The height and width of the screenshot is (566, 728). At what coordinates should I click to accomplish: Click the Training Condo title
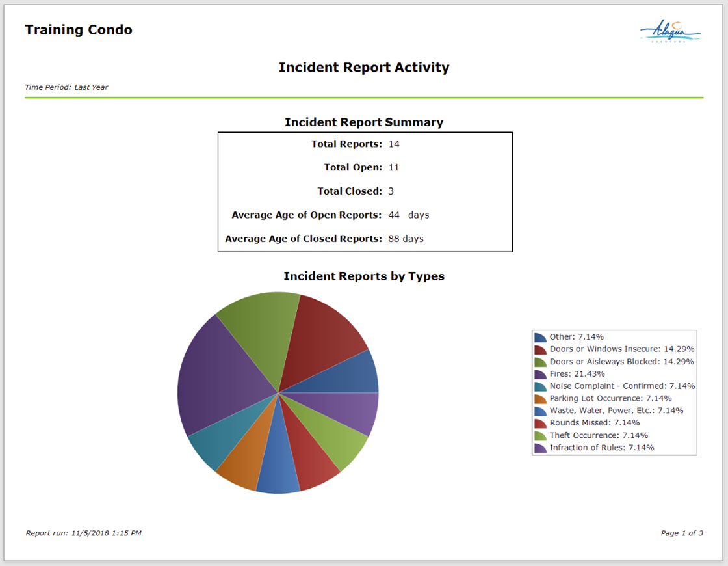coord(79,30)
